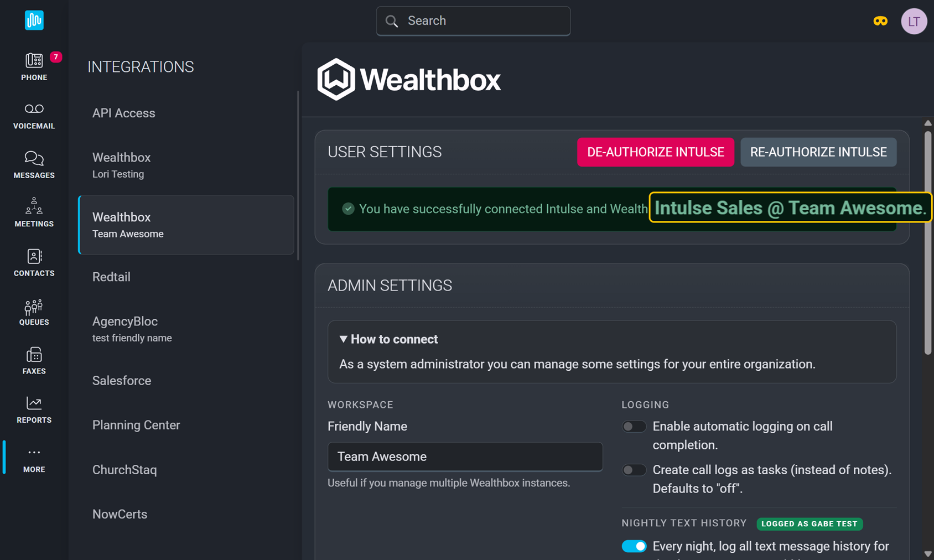
Task: Open the Reports section
Action: point(34,410)
